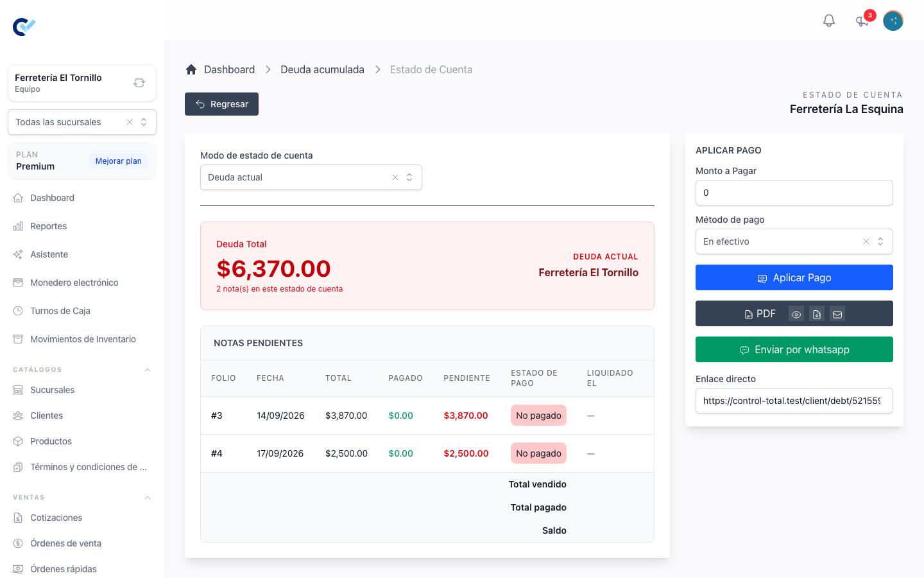Go to Productos catalog
This screenshot has height=578, width=924.
pyautogui.click(x=81, y=441)
